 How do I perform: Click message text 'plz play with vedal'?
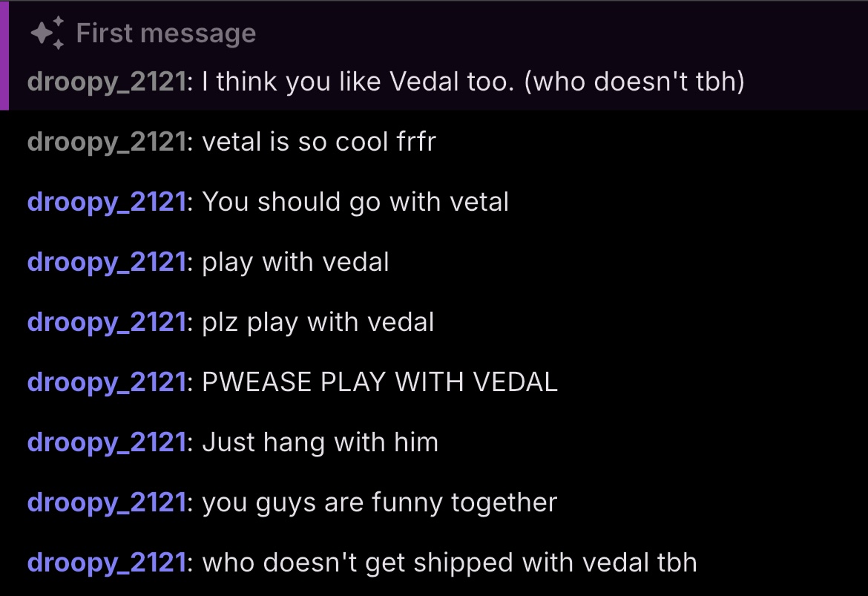pyautogui.click(x=318, y=322)
